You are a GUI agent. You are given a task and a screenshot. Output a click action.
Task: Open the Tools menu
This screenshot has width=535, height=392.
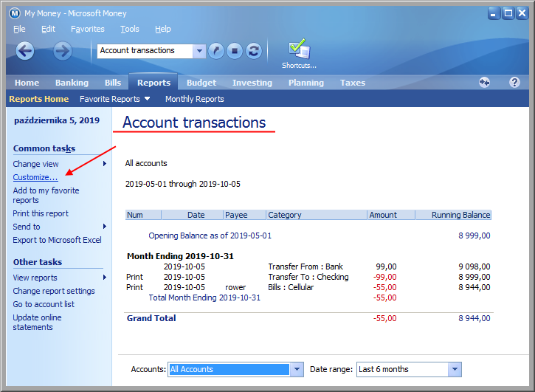pos(130,29)
